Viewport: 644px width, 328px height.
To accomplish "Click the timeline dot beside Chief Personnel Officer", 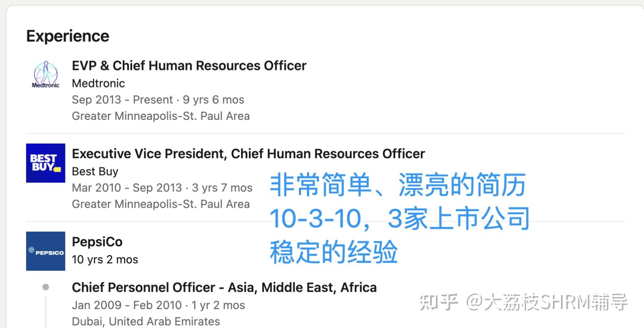I will click(x=46, y=287).
